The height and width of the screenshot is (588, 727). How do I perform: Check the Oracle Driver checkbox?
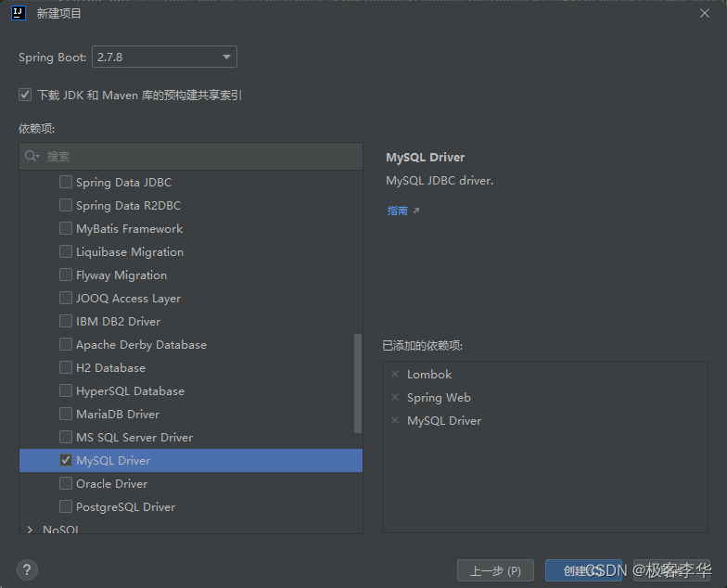(66, 483)
